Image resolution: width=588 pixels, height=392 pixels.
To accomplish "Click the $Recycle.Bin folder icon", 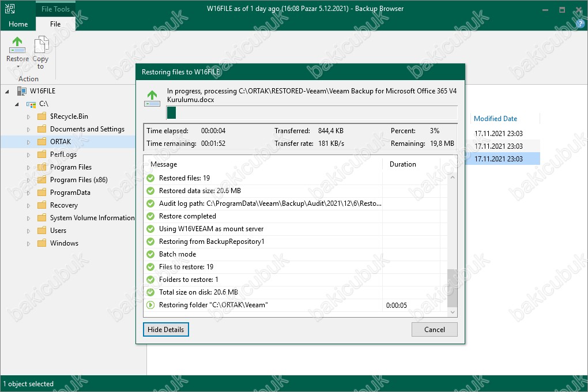I will pyautogui.click(x=42, y=116).
